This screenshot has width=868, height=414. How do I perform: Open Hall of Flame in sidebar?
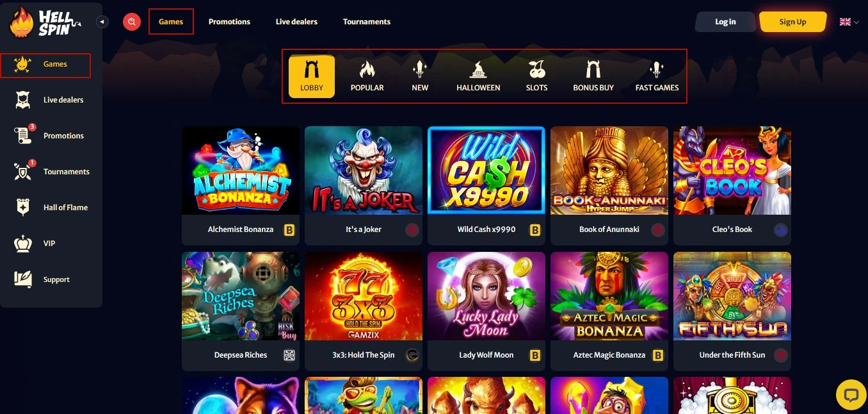51,208
